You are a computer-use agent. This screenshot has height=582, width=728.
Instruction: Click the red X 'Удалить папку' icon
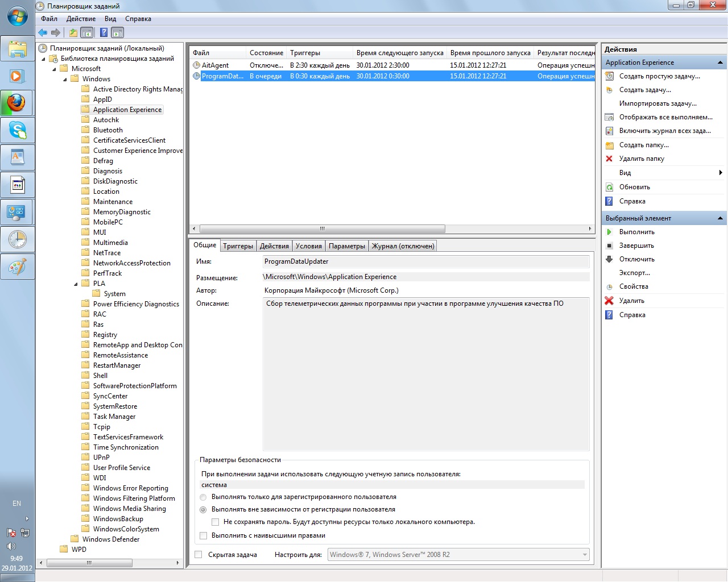coord(609,159)
